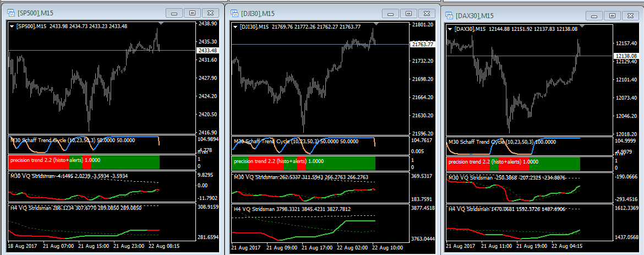The width and height of the screenshot is (644, 255).
Task: Minimize the DJI30 chart window
Action: click(x=391, y=14)
